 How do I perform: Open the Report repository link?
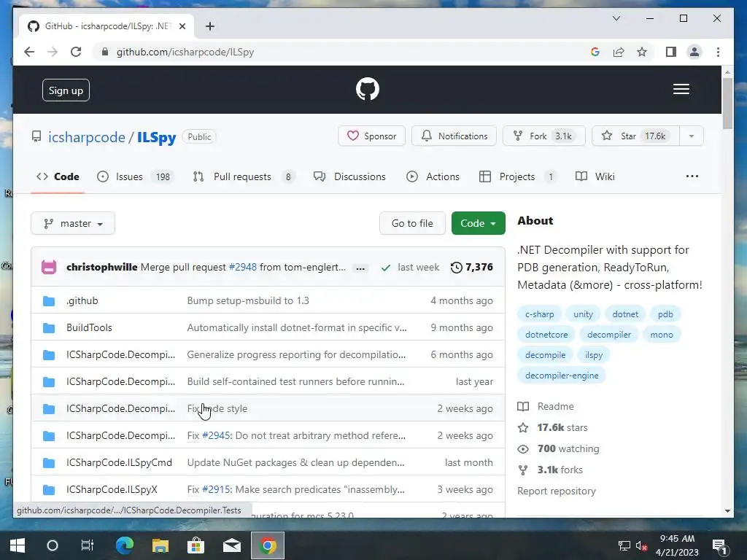(x=557, y=491)
